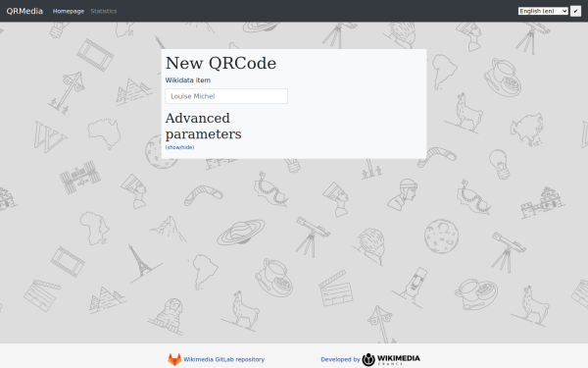Toggle advanced parameters via (show/hide)
This screenshot has width=588, height=368.
(x=179, y=147)
